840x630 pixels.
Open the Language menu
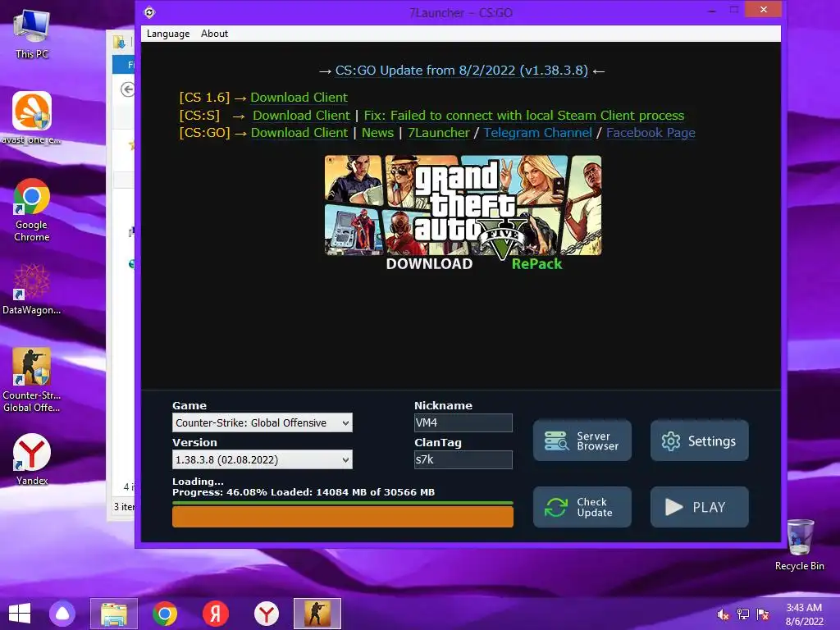[x=167, y=34]
